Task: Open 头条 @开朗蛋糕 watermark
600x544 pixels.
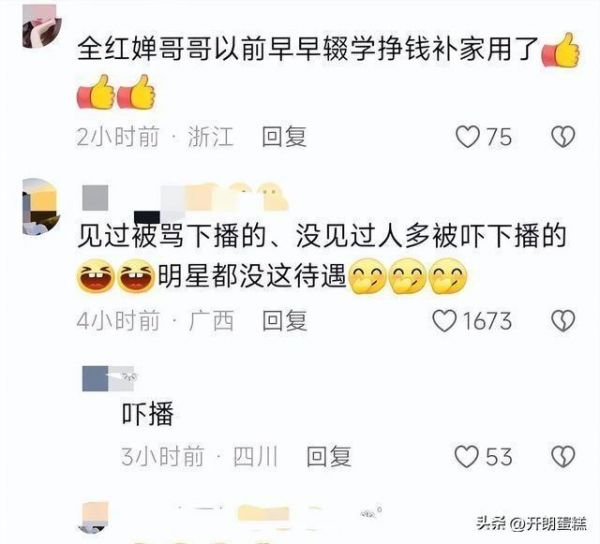Action: [x=531, y=523]
